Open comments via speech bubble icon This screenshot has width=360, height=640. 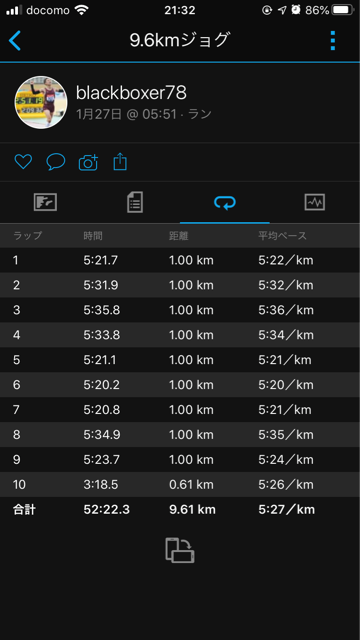(x=56, y=162)
